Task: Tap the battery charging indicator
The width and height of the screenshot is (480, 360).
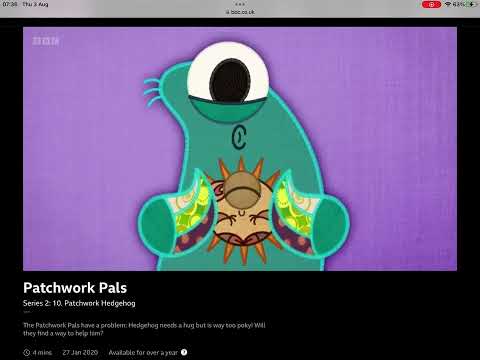Action: 472,4
